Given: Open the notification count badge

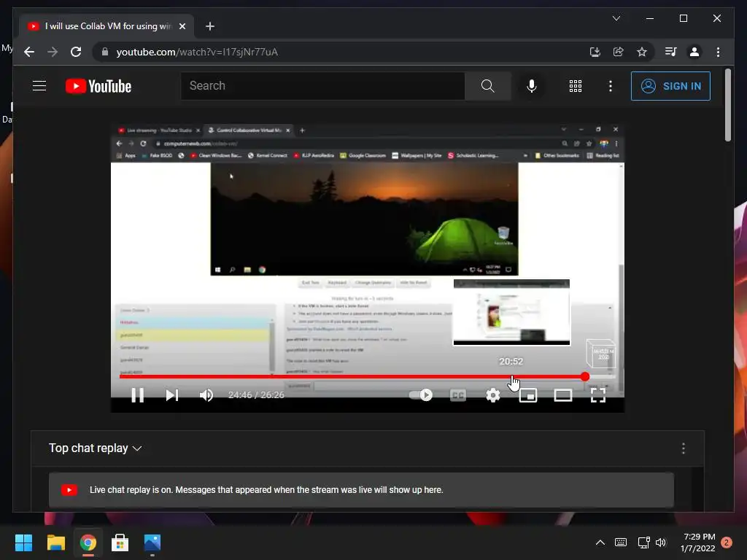Looking at the screenshot, I should tap(727, 542).
